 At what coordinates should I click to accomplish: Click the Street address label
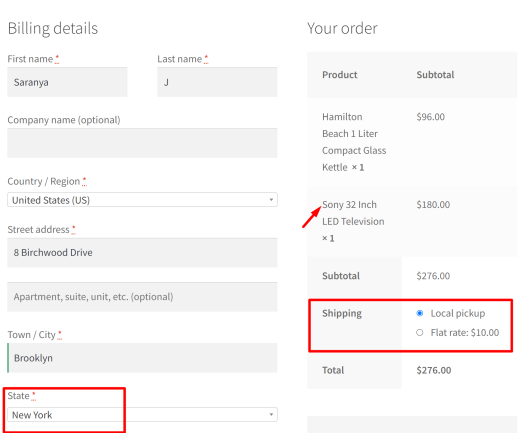point(39,230)
